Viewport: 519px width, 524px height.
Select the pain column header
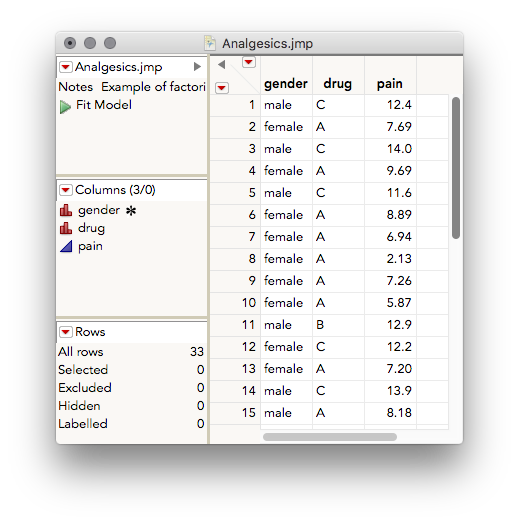(x=390, y=84)
